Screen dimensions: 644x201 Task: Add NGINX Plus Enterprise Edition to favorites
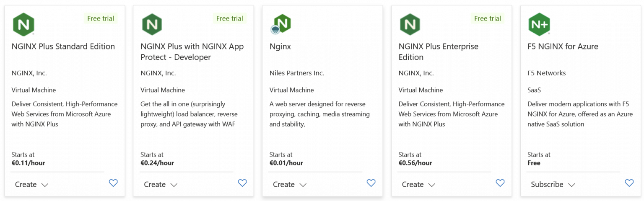[x=500, y=183]
